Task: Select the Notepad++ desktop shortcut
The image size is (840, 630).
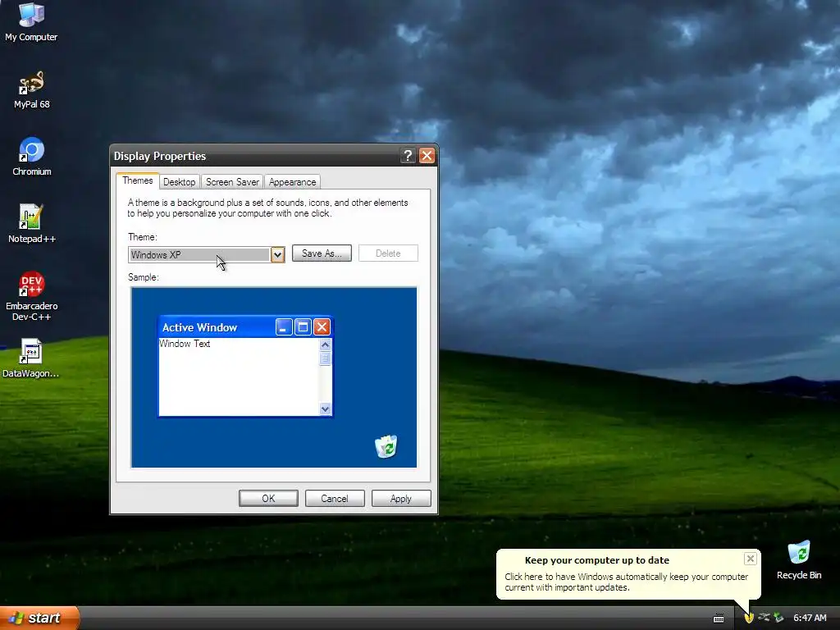Action: click(x=32, y=224)
